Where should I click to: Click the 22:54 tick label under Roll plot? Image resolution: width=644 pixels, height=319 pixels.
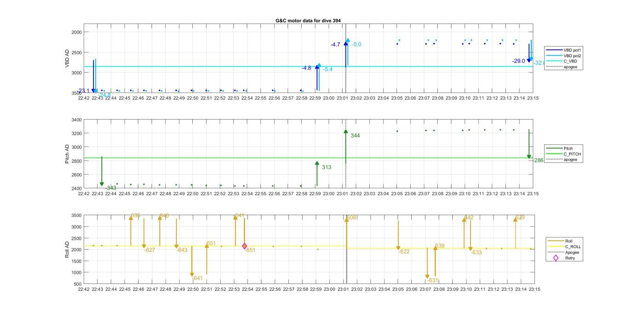(247, 290)
